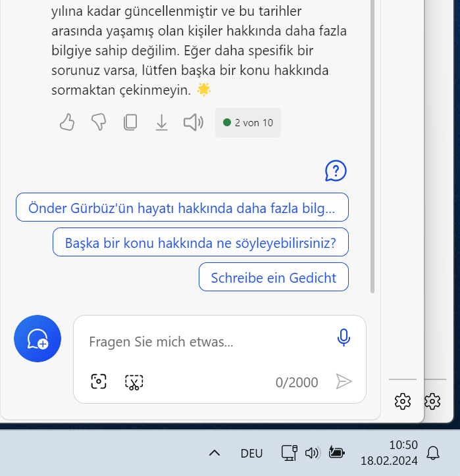Send the message with arrow icon

(x=344, y=381)
